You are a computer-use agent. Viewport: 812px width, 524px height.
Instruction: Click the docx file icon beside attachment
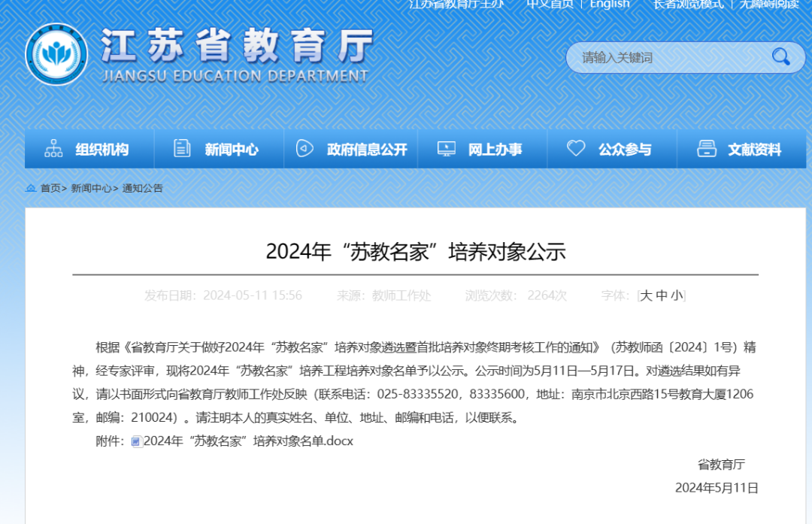tap(137, 441)
